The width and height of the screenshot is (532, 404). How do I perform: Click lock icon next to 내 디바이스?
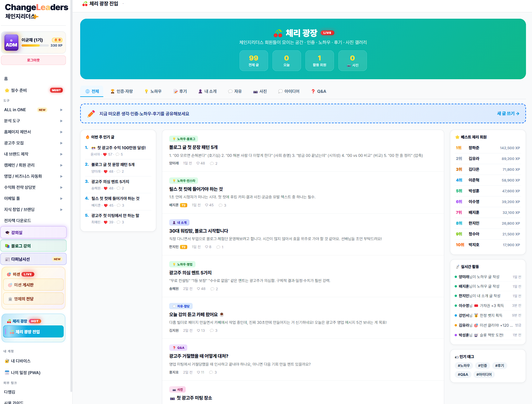7,361
